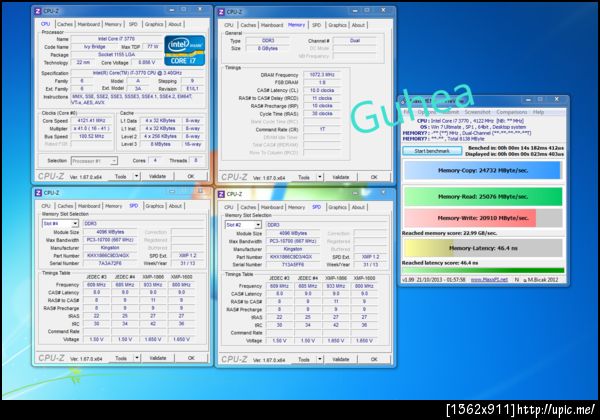600x420 pixels.
Task: Open Comparisons menu in MaxxMEM
Action: 512,112
